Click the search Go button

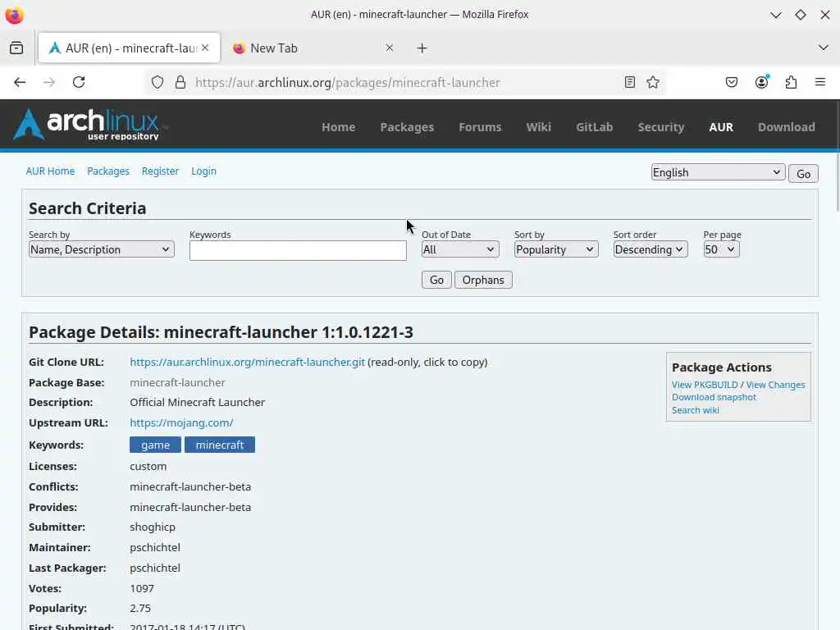coord(436,281)
